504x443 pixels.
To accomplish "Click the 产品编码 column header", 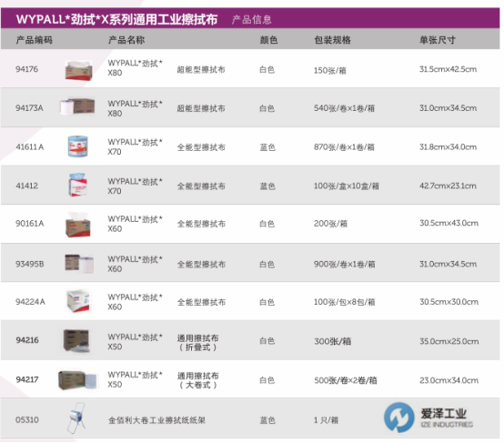I will coord(34,40).
